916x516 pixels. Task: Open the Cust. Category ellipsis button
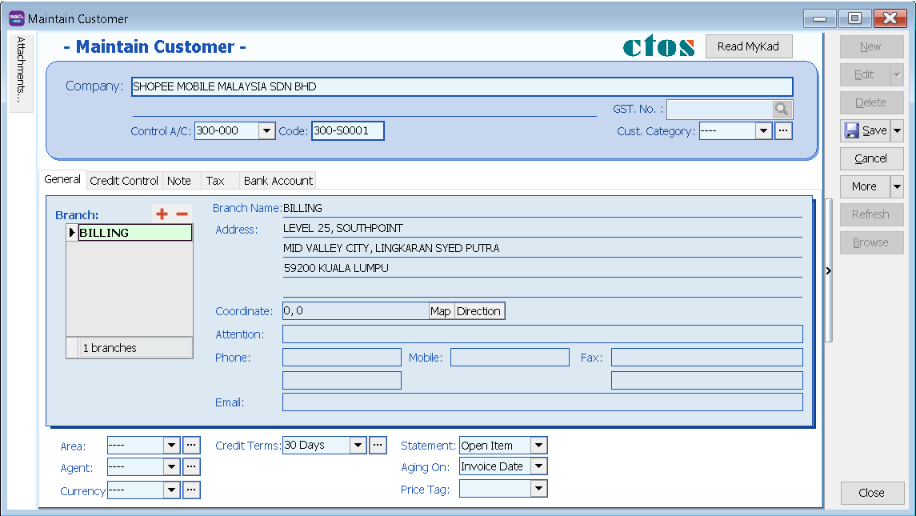pos(784,131)
